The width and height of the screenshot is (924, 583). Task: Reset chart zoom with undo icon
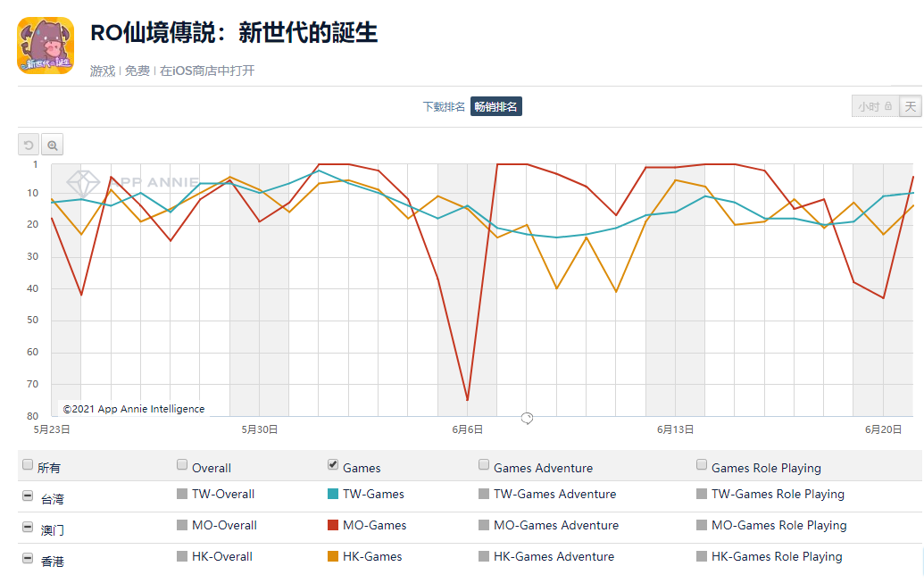29,145
